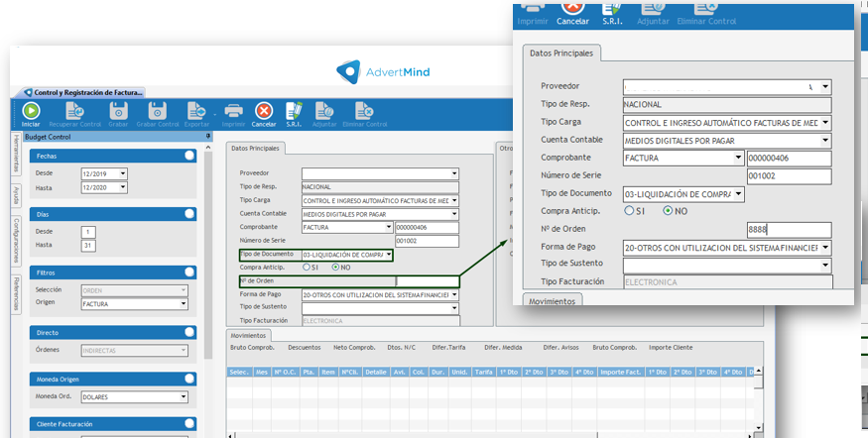
Task: Select SI for Compra Anticip. in zoomed panel
Action: (629, 211)
